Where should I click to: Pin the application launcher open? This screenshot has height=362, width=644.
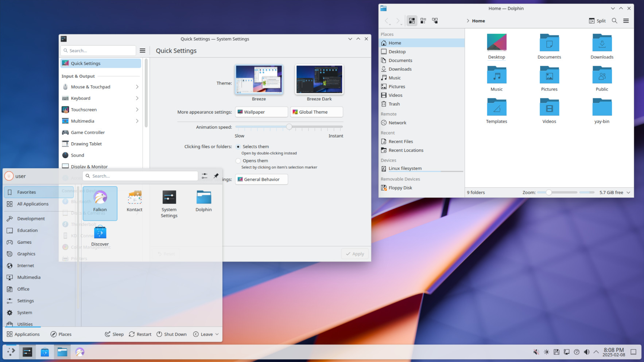[x=216, y=176]
